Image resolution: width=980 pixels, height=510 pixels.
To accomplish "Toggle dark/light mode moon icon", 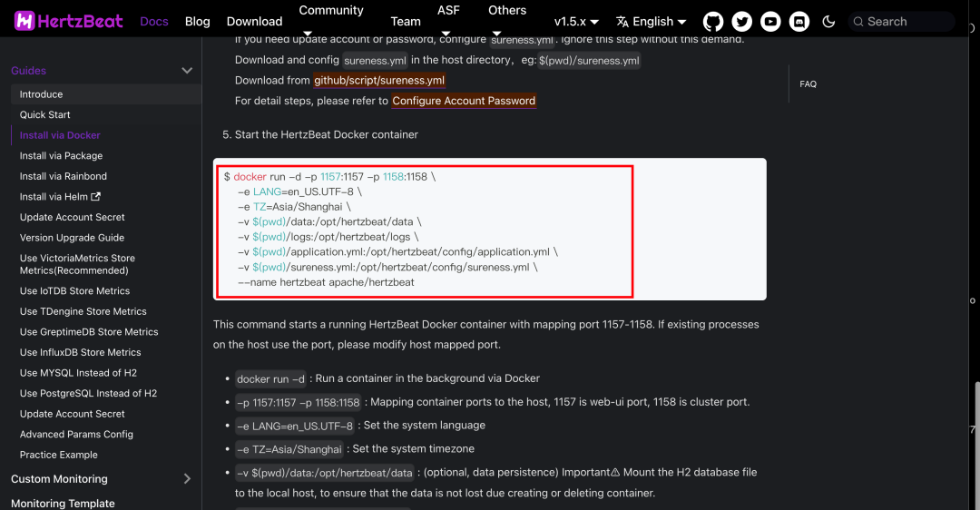I will coord(828,22).
